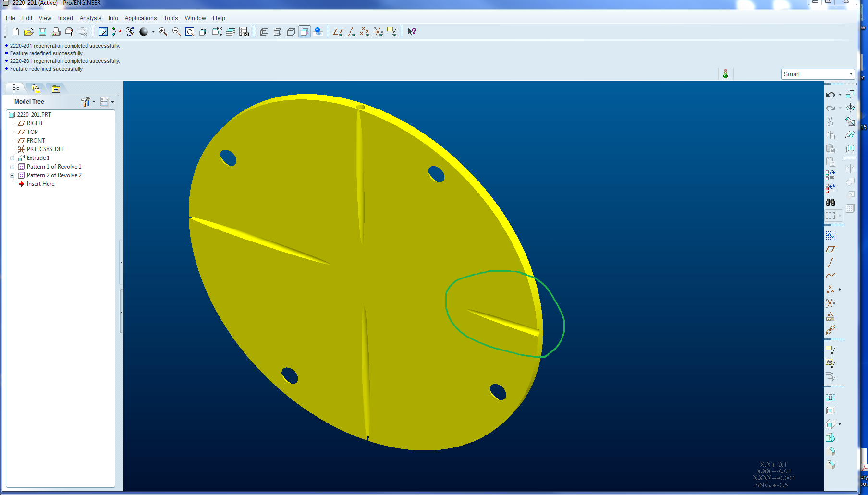The width and height of the screenshot is (868, 495).
Task: Open the Analysis menu
Action: coord(90,18)
